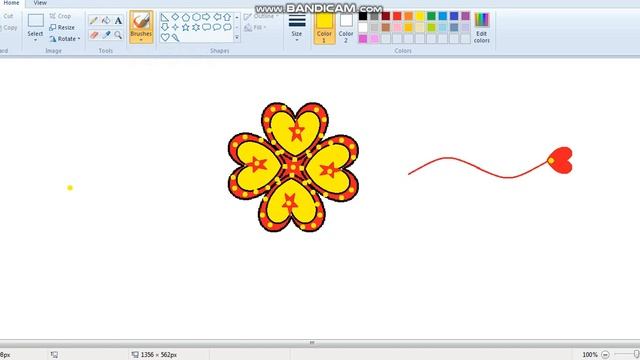Image resolution: width=640 pixels, height=360 pixels.
Task: Switch to the View ribbon tab
Action: [40, 3]
